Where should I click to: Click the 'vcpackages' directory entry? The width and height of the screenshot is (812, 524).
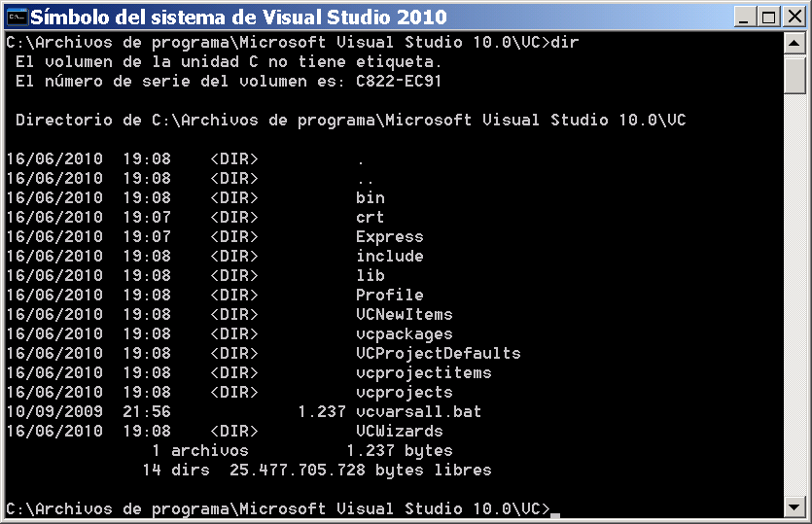pyautogui.click(x=404, y=334)
